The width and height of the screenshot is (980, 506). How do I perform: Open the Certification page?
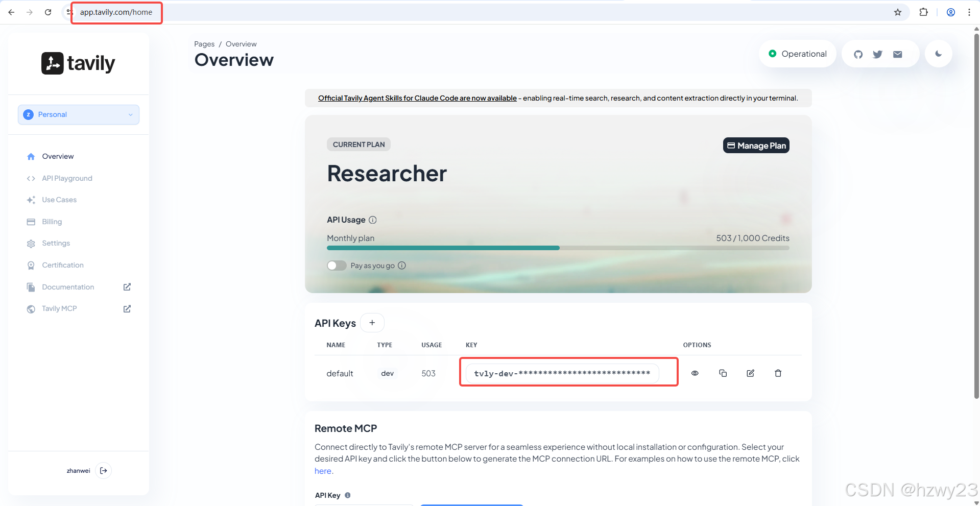click(63, 265)
